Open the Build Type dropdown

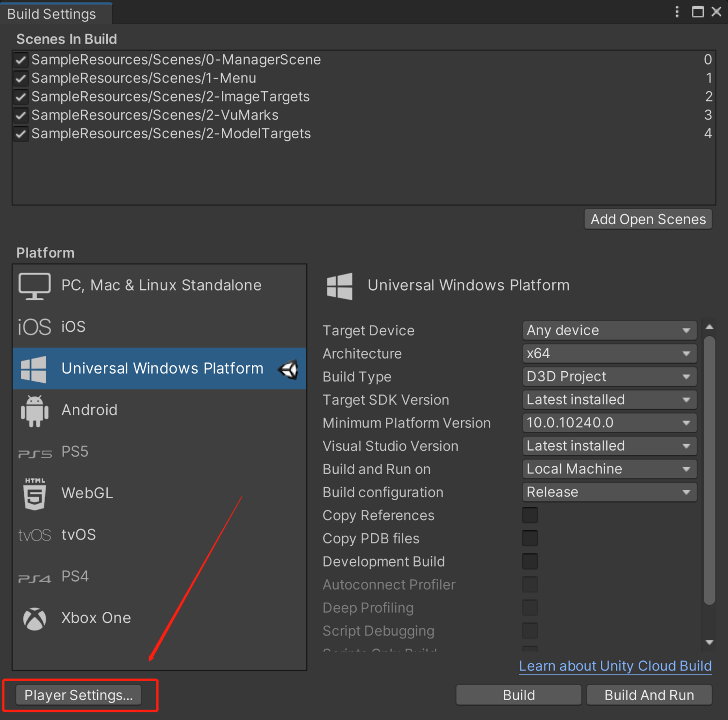610,376
